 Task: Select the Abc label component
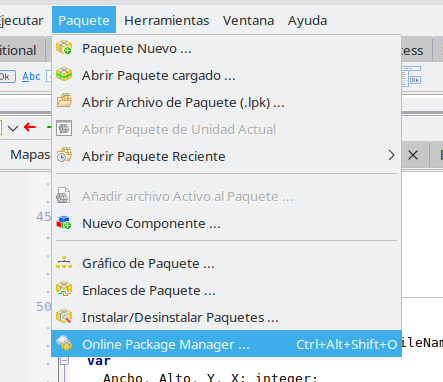[x=31, y=77]
